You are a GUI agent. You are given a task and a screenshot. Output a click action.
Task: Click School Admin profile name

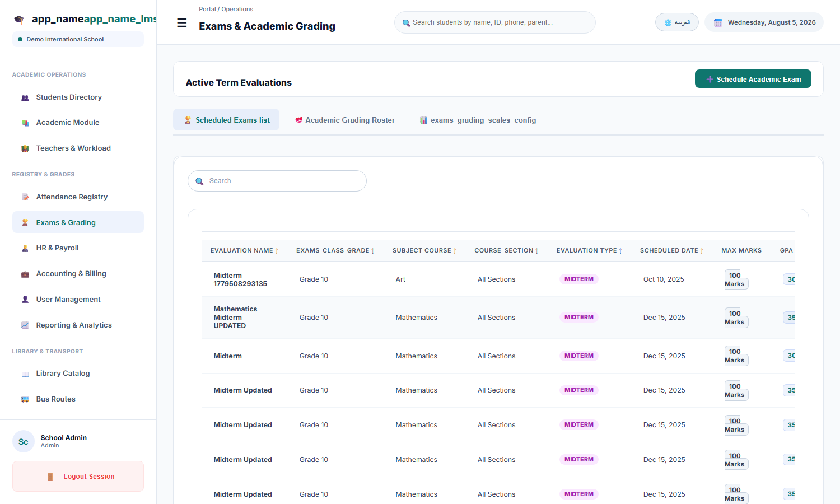pyautogui.click(x=64, y=438)
